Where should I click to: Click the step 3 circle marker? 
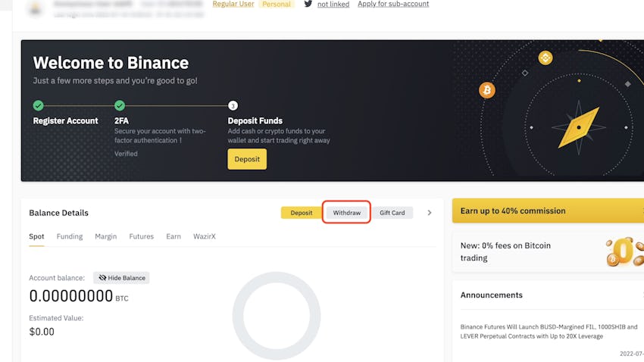coord(233,106)
